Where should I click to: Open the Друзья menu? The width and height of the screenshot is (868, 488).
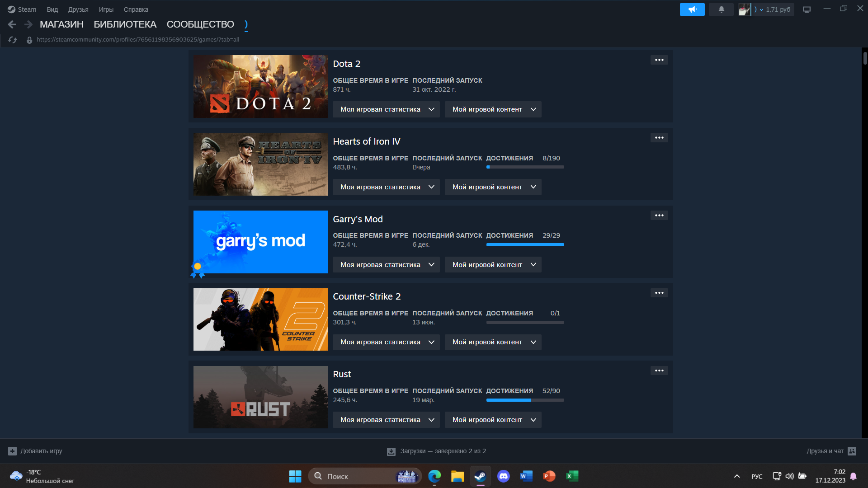point(78,9)
